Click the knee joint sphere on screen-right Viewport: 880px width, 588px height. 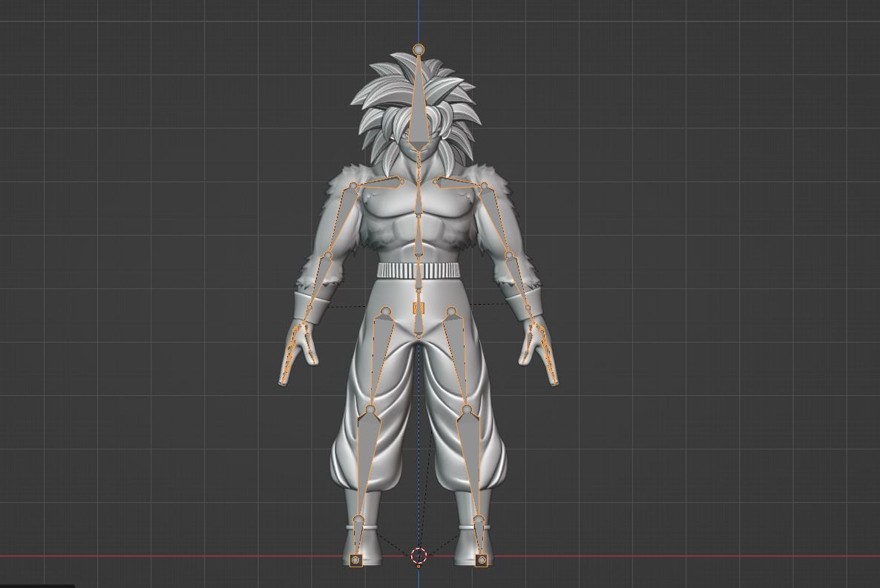click(x=467, y=409)
